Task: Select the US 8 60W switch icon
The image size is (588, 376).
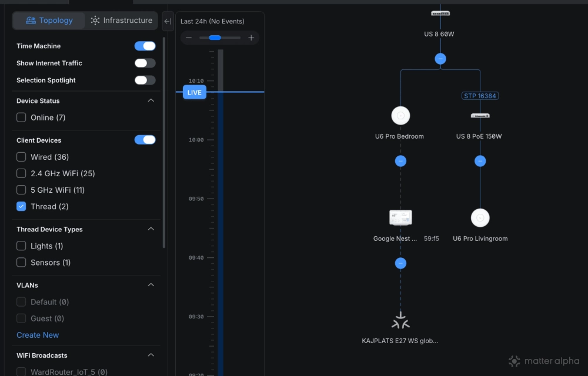Action: (x=440, y=14)
